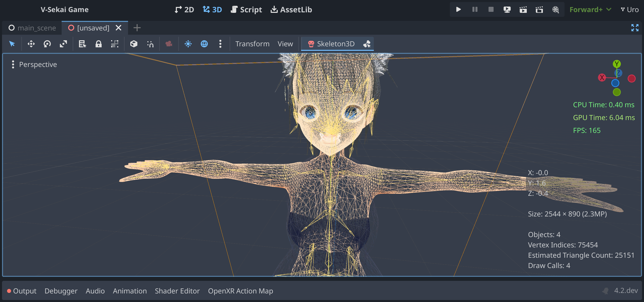Screen dimensions: 644x302
Task: Enable preview camera view
Action: [x=169, y=44]
